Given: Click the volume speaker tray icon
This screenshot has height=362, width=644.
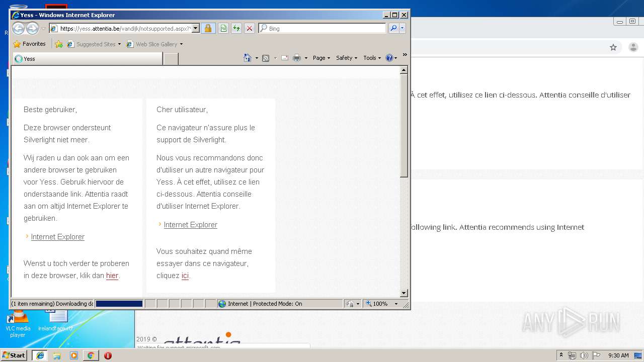Looking at the screenshot, I should (x=584, y=355).
